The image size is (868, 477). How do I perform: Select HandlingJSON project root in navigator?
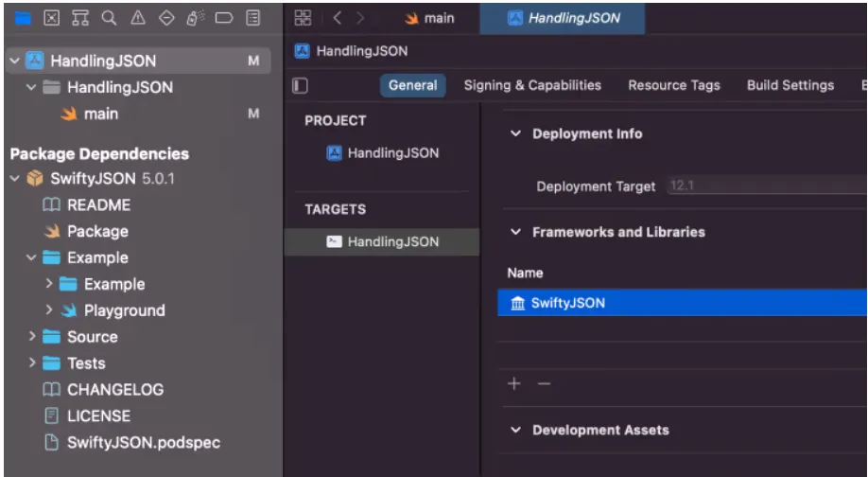138,61
